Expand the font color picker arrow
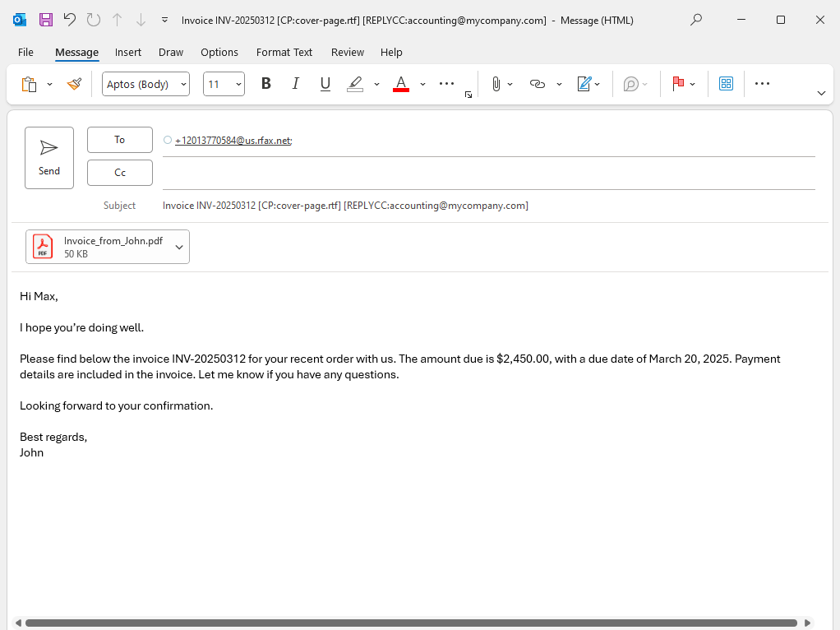The width and height of the screenshot is (840, 630). point(422,84)
